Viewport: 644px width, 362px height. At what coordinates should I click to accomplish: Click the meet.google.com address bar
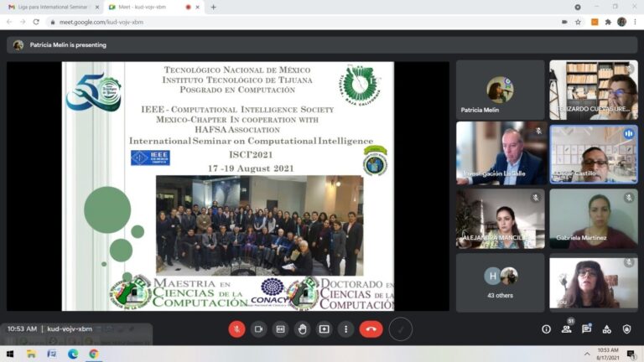tap(304, 22)
